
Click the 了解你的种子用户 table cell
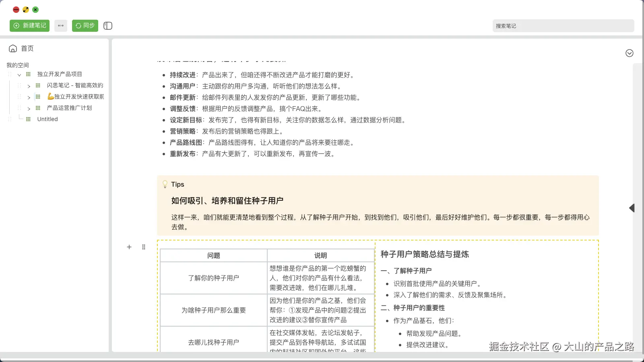(x=214, y=278)
